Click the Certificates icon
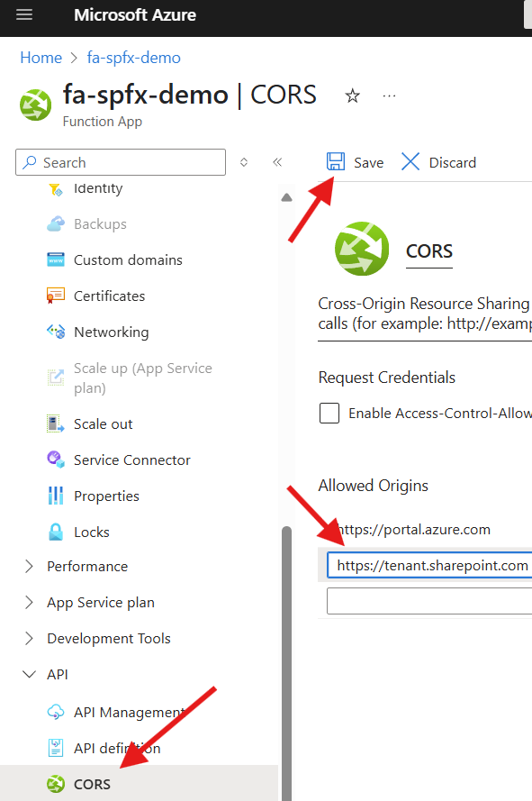 56,296
